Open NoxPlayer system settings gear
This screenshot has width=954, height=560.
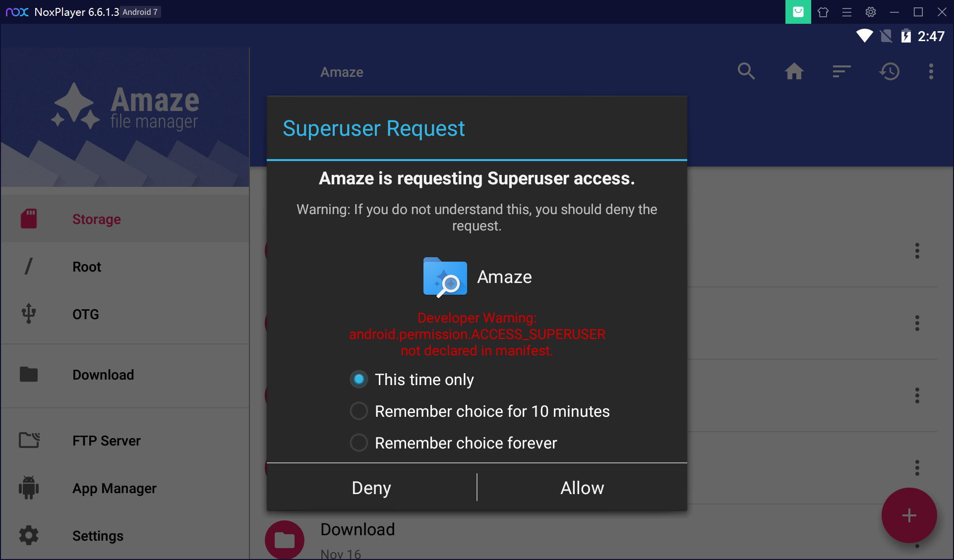tap(871, 12)
